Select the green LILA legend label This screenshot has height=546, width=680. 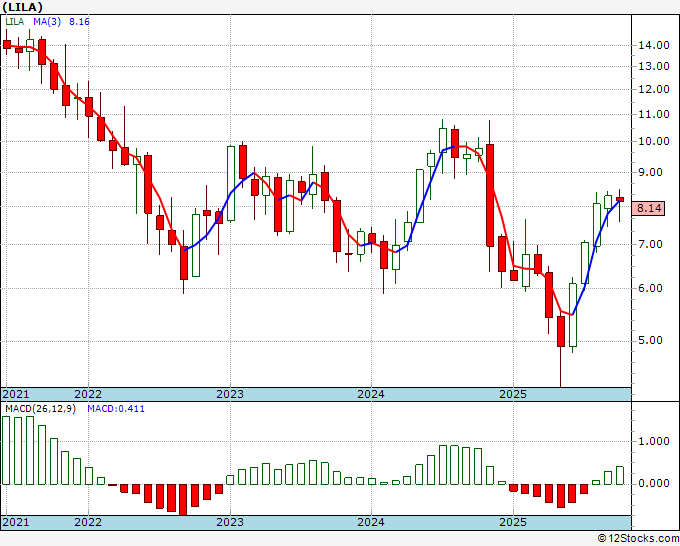point(15,22)
